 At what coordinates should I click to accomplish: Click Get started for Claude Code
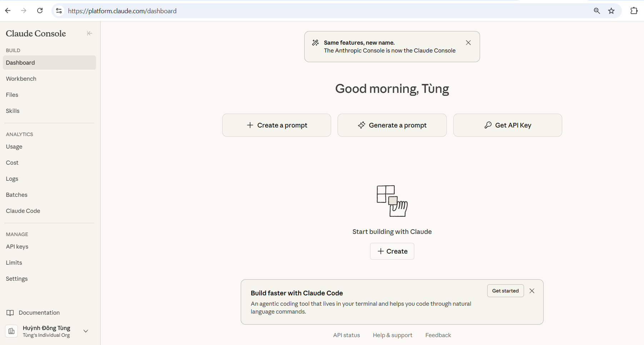[505, 291]
